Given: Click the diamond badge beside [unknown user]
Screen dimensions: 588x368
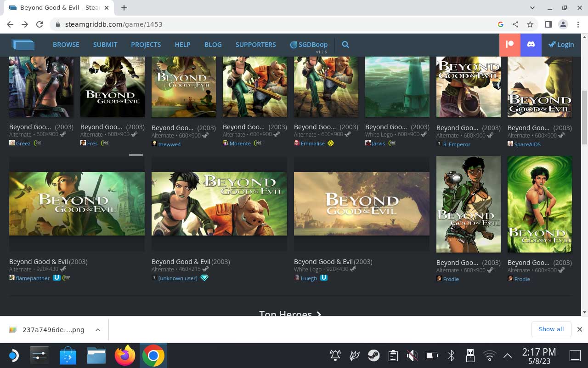Looking at the screenshot, I should pyautogui.click(x=204, y=278).
